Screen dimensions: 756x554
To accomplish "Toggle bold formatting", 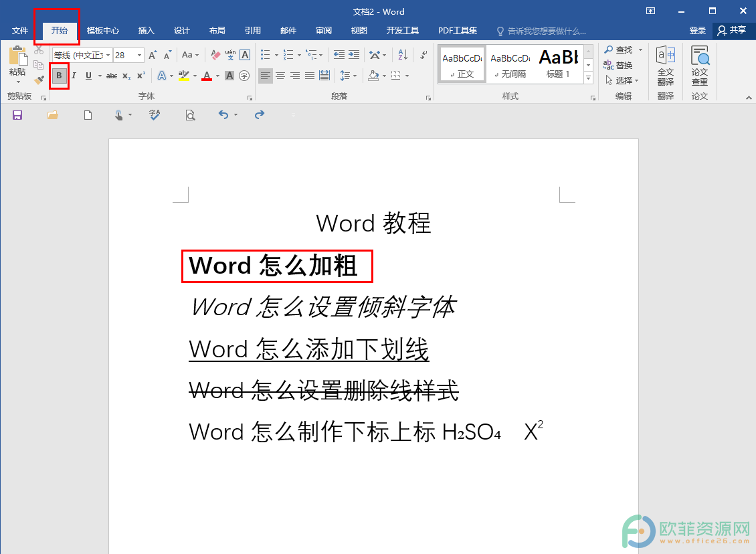I will click(x=60, y=76).
